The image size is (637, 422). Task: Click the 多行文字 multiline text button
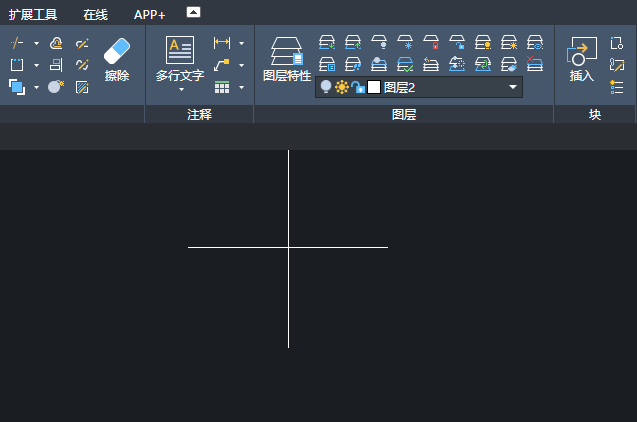coord(180,59)
